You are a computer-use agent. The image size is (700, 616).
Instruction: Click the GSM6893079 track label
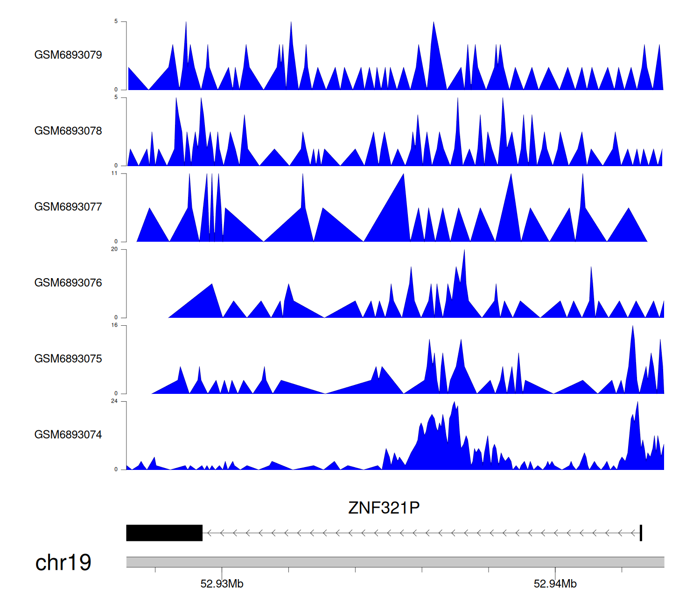68,55
